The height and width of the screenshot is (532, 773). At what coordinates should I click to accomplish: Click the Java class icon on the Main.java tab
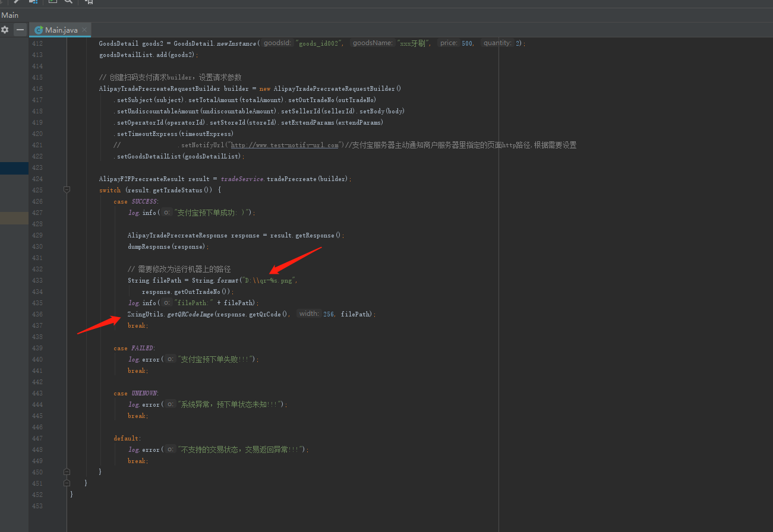(x=39, y=30)
